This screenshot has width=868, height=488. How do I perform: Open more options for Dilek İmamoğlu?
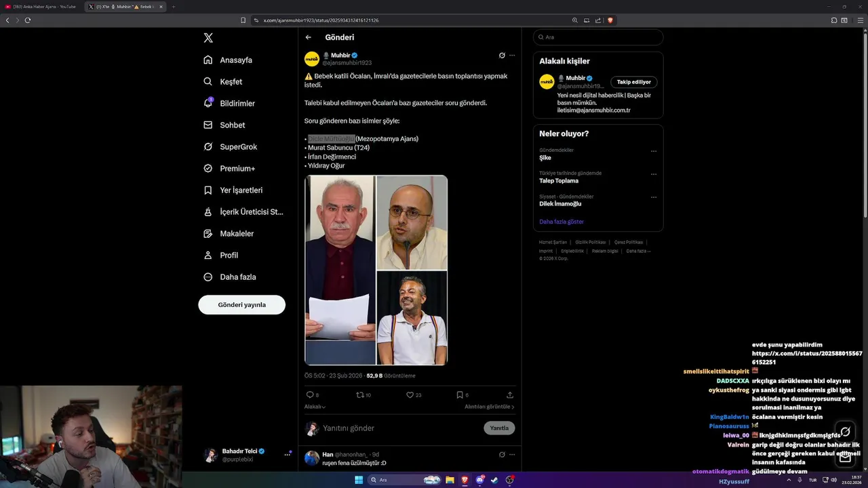point(654,197)
